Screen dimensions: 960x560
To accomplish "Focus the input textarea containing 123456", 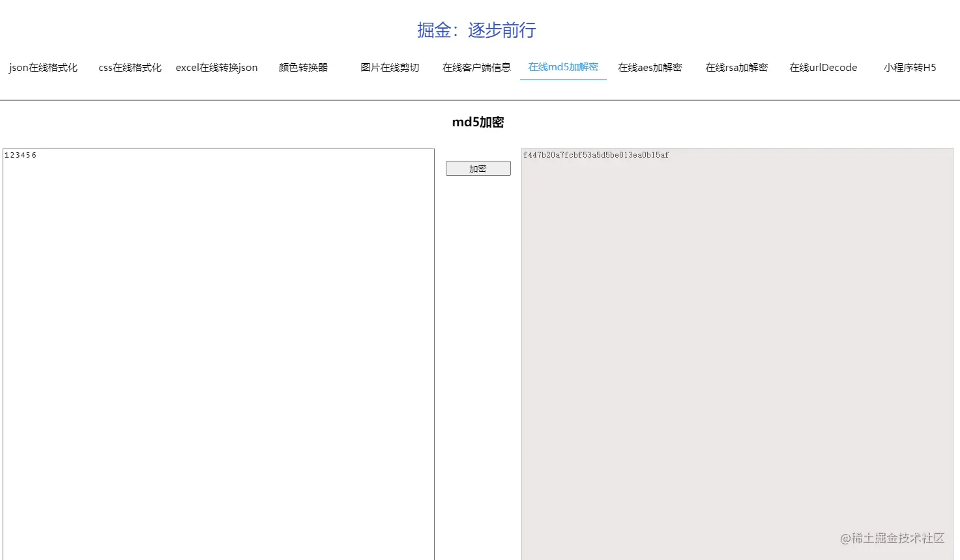I will 218,354.
